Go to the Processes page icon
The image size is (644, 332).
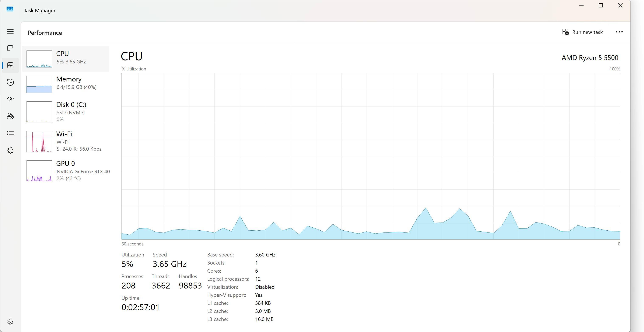coord(10,48)
